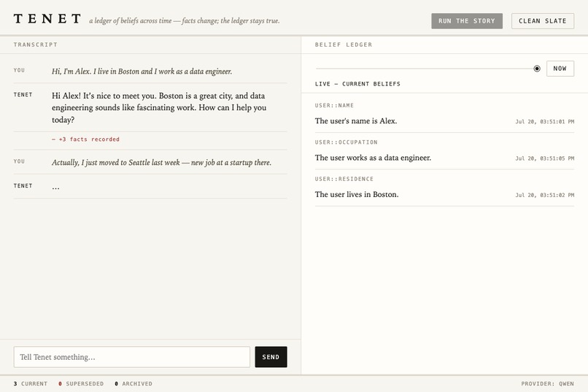Click timestamp Jul 20, 03:51:02 PM
588x392 pixels.
pos(544,195)
